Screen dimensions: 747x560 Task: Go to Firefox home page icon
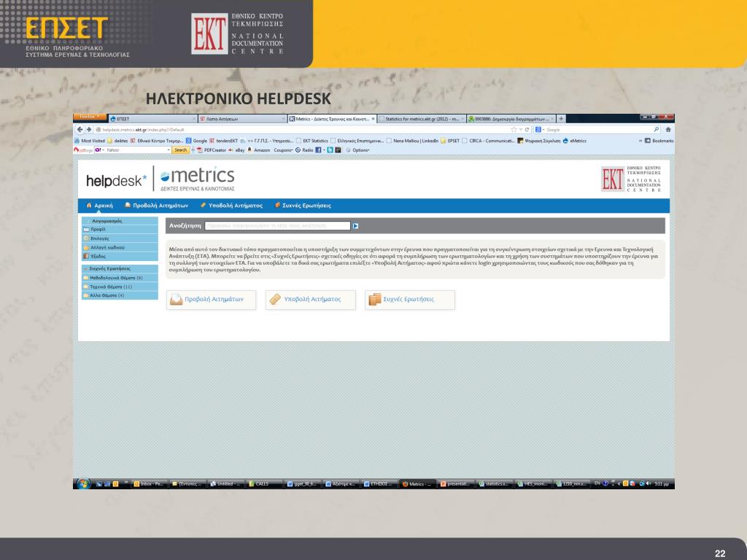(x=668, y=130)
